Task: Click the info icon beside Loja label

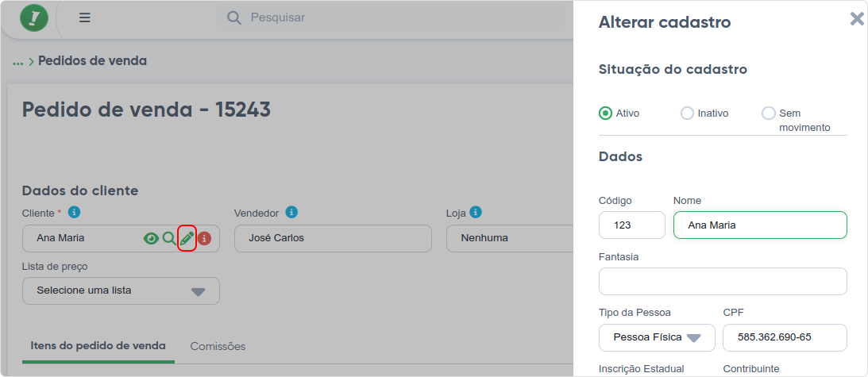Action: pos(476,213)
